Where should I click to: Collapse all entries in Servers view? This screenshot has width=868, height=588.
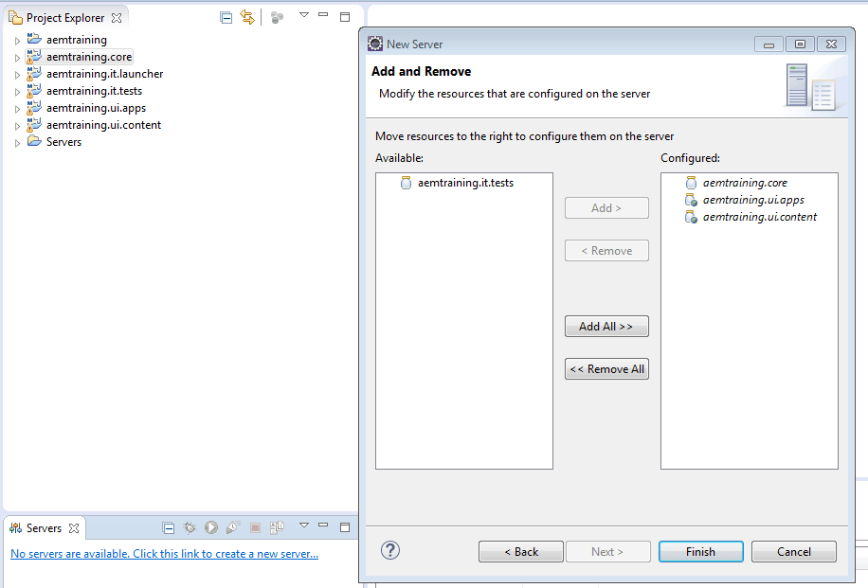point(169,527)
